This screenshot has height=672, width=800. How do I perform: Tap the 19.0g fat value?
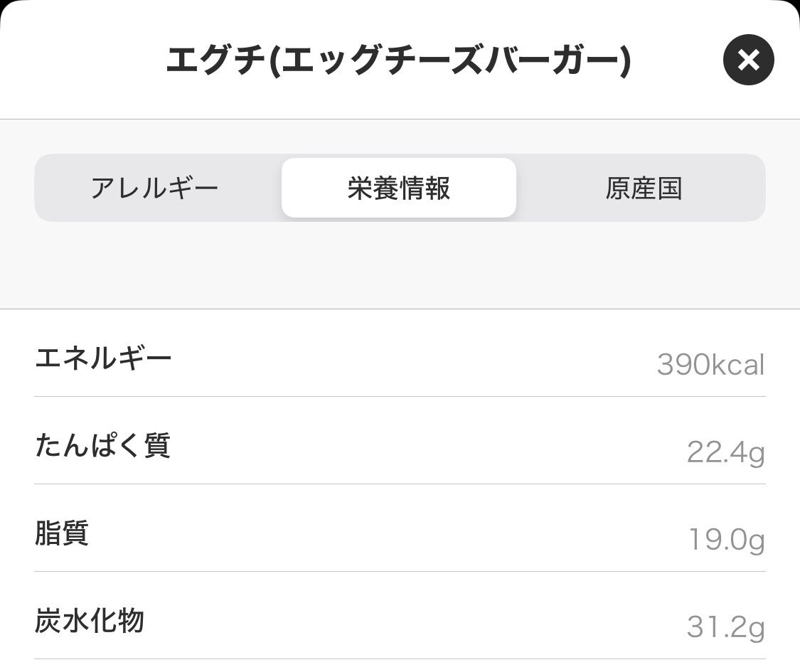[x=726, y=540]
